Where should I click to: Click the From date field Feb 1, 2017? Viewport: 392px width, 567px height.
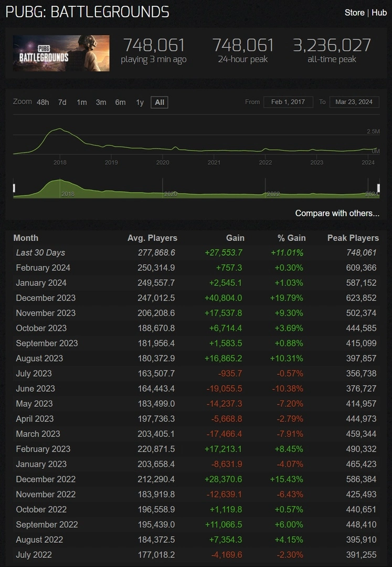coord(288,102)
